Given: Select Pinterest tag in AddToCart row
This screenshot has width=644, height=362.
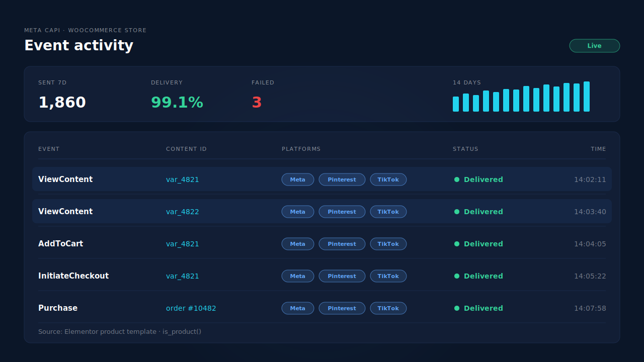Looking at the screenshot, I should (x=342, y=244).
